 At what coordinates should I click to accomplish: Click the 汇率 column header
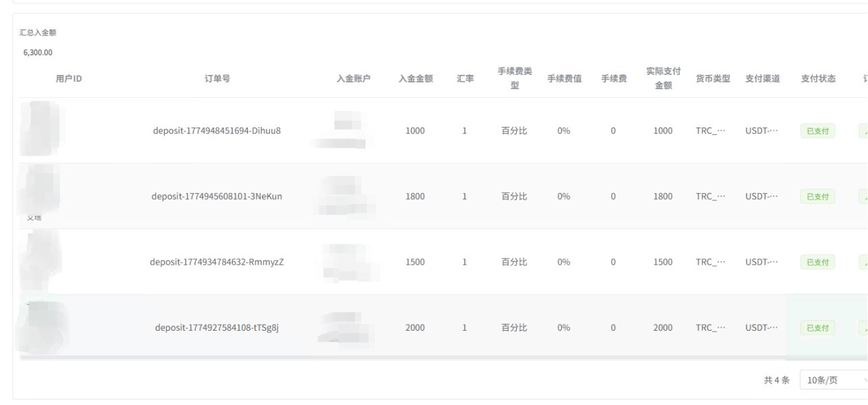(465, 78)
